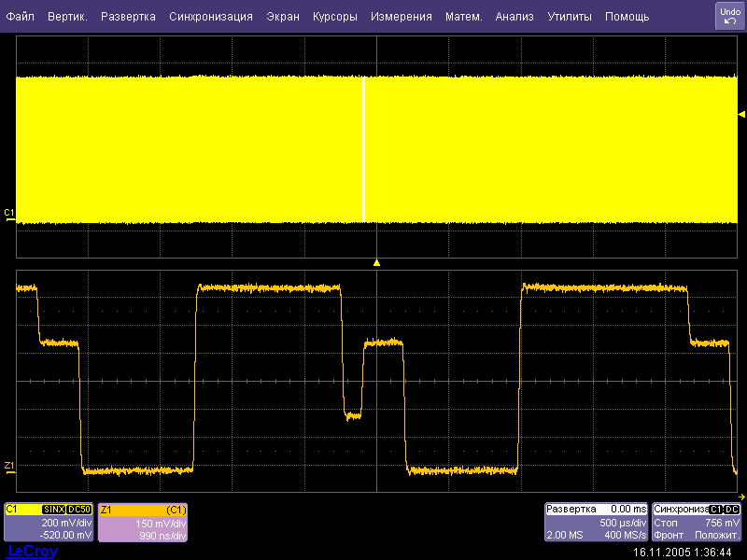Open the Измерения menu
Image resolution: width=747 pixels, height=560 pixels.
click(401, 17)
